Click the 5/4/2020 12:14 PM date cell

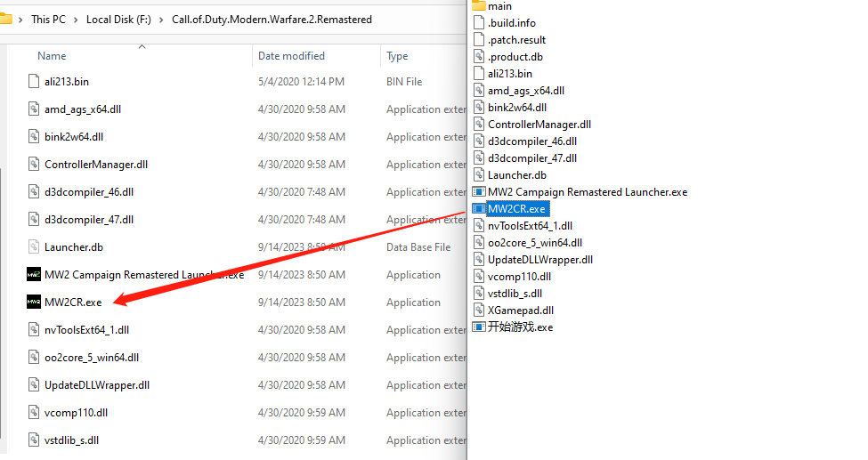[x=301, y=81]
